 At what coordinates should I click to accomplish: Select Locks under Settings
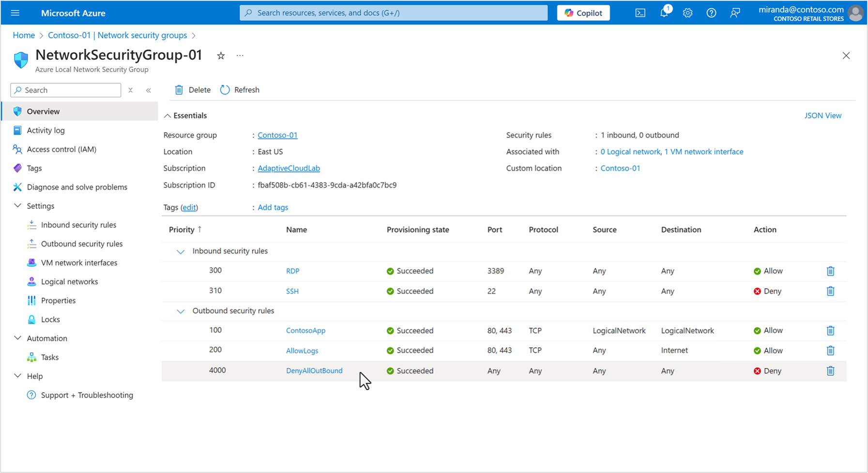(49, 319)
